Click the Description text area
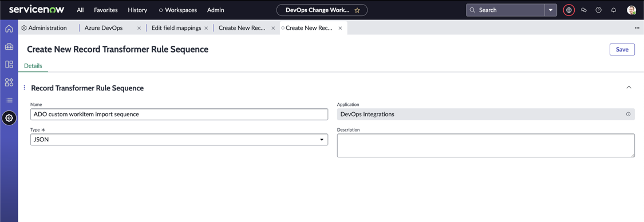 tap(485, 145)
